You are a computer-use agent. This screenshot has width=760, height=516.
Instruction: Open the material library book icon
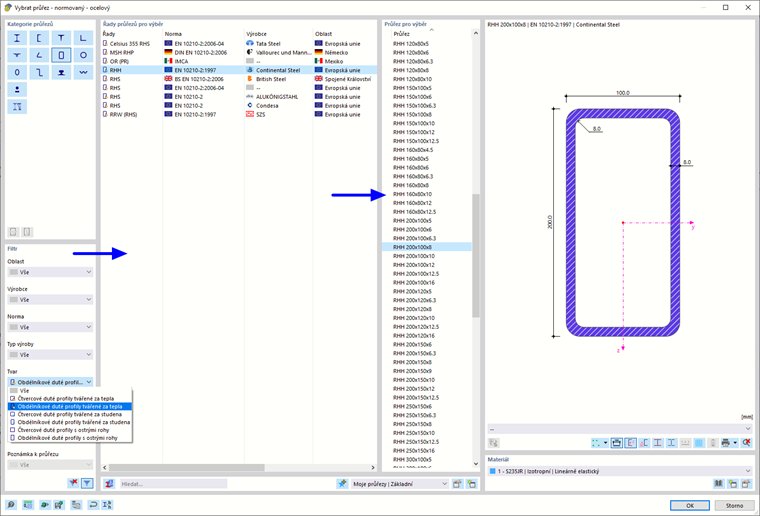[719, 484]
